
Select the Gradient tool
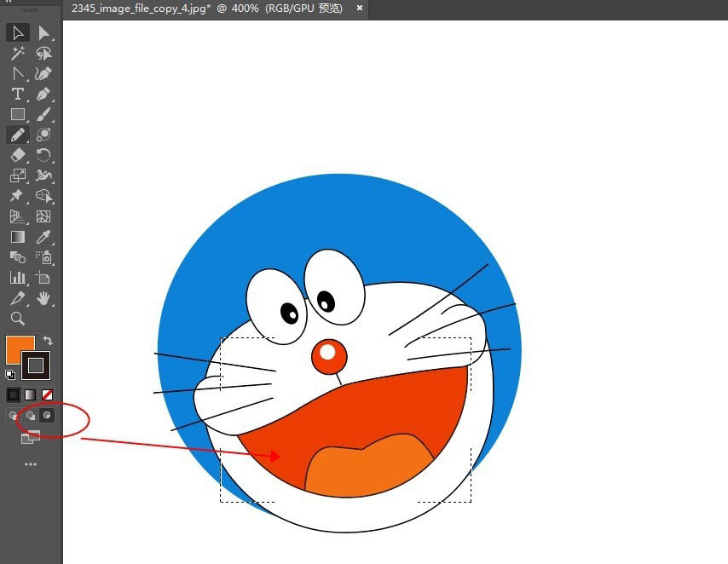pos(18,237)
